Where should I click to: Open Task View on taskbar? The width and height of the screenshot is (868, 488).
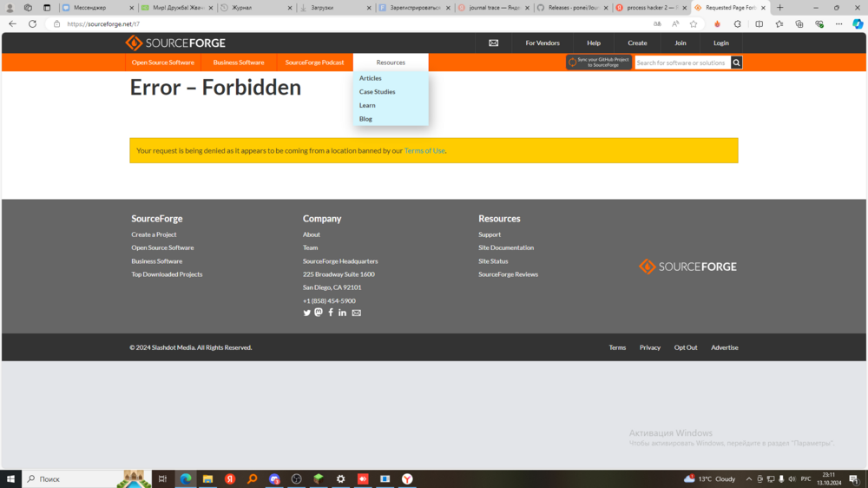pos(162,479)
